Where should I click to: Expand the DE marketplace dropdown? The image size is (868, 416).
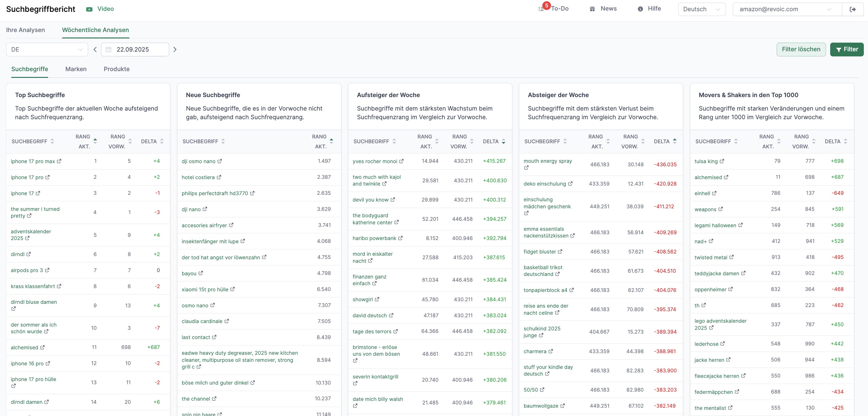47,49
